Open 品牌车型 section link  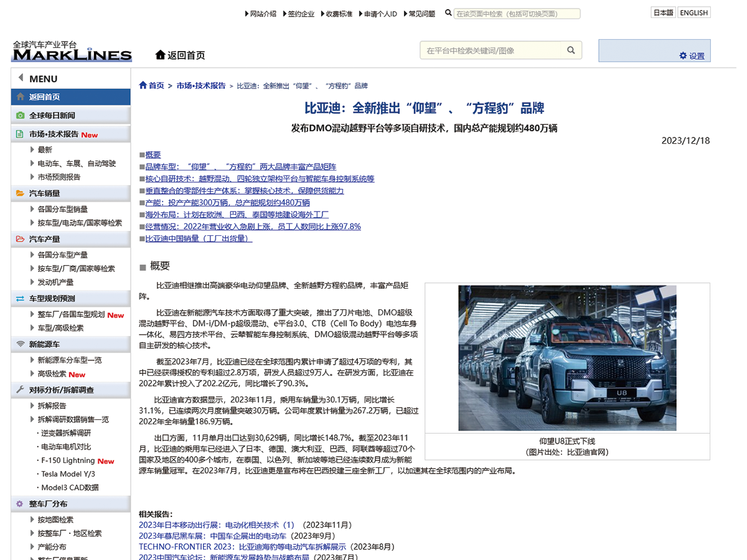pyautogui.click(x=241, y=167)
